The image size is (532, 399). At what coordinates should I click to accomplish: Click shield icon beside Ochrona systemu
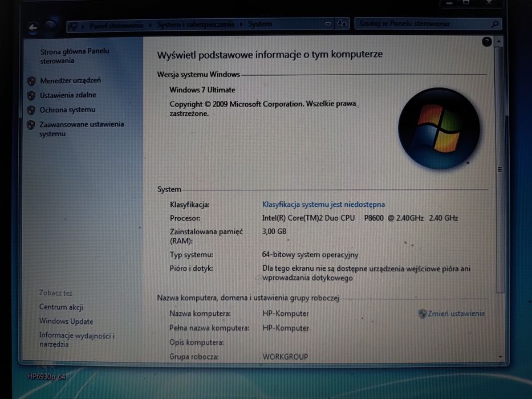31,110
